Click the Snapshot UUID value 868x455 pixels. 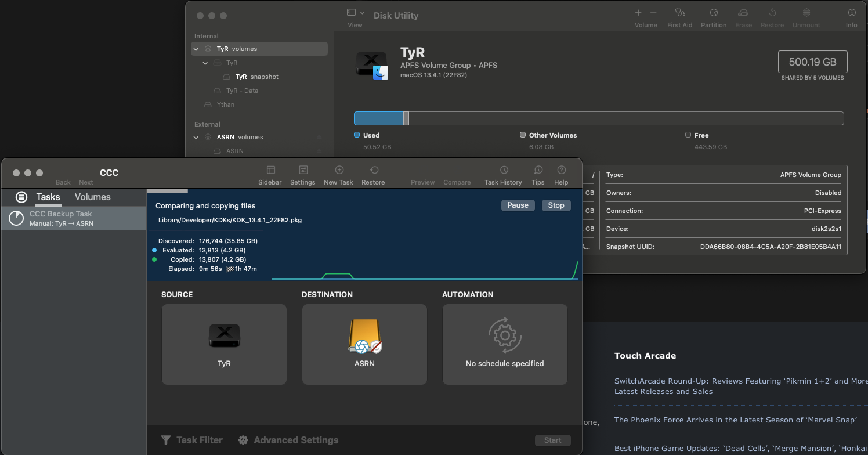771,247
